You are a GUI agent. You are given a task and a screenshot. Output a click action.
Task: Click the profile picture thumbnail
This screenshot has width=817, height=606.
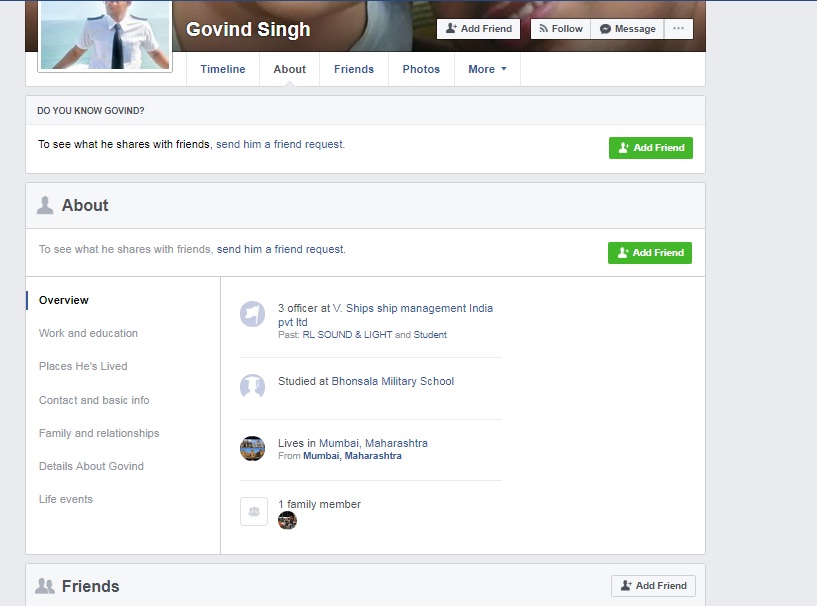pos(105,35)
